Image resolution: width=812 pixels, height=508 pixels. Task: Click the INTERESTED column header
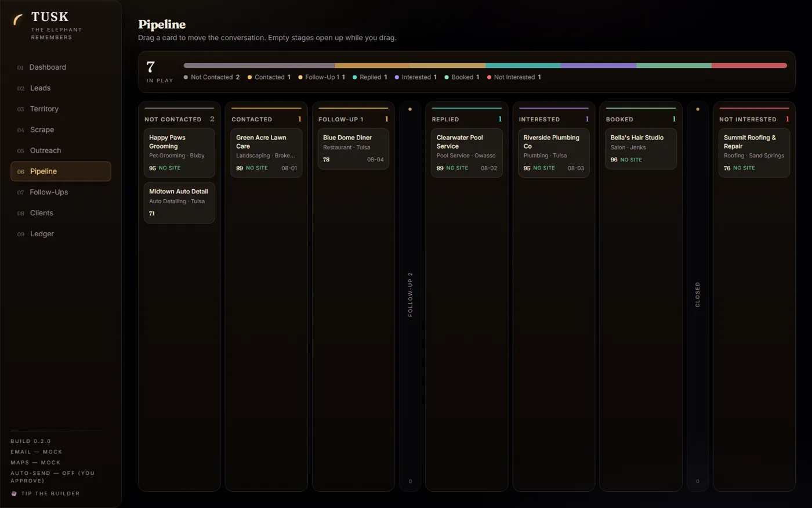pyautogui.click(x=554, y=119)
